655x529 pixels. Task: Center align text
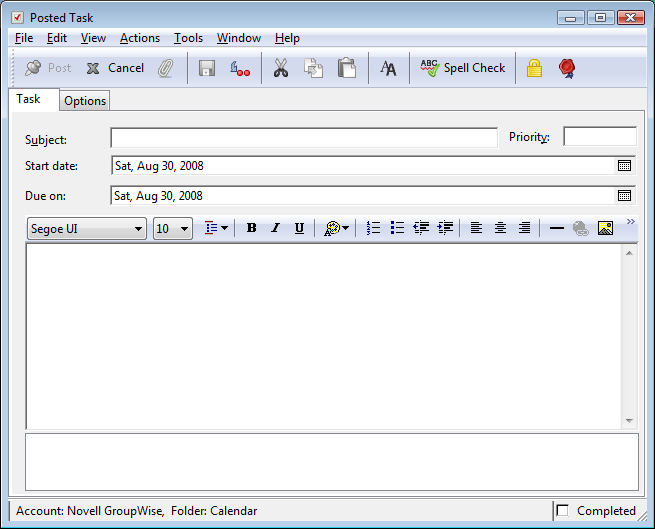click(x=500, y=228)
